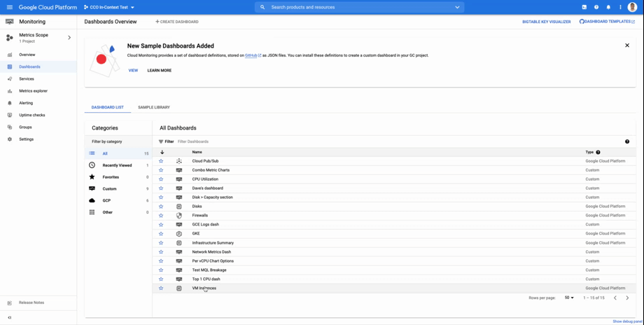Star the Cloud Pub/Sub dashboard
Screen dimensions: 644x325
tap(161, 161)
